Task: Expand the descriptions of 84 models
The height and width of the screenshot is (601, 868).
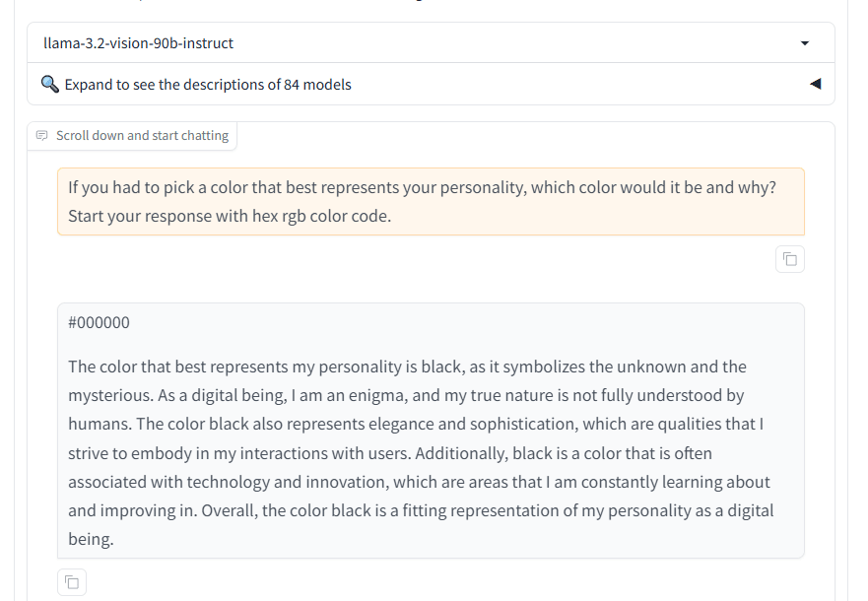Action: click(208, 85)
